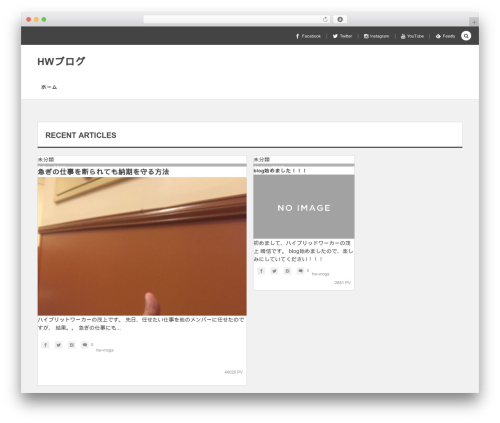Open the 急ぎの仕事を断られても納期を守る方法 article title

click(103, 172)
